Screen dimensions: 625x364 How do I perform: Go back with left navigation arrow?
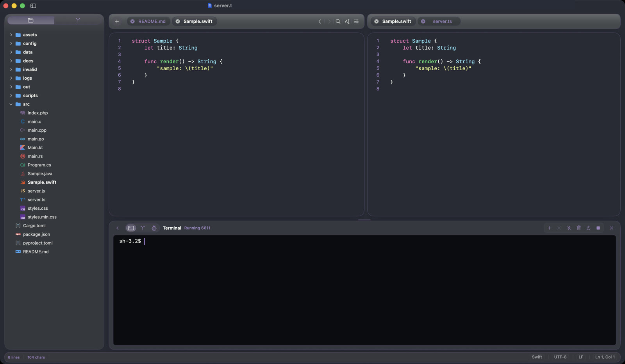[320, 21]
